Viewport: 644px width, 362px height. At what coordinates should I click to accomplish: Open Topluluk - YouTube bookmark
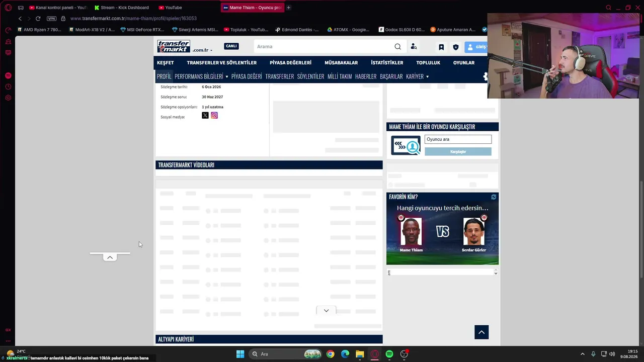246,30
